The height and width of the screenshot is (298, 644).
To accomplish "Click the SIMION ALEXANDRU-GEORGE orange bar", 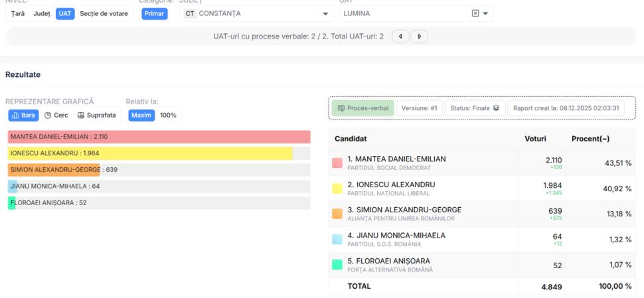I will coord(54,170).
